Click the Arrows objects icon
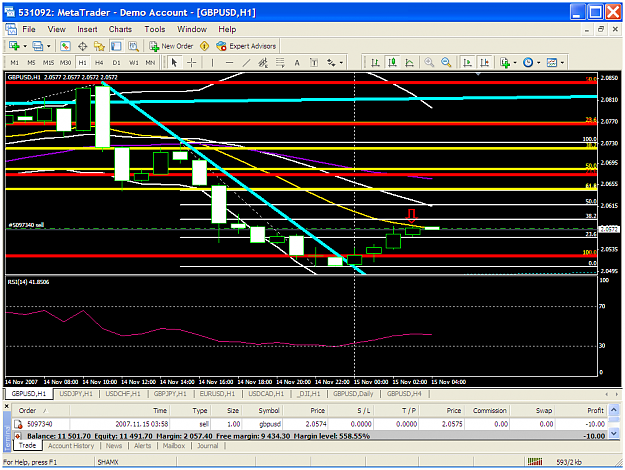This screenshot has width=625, height=470. coord(331,63)
